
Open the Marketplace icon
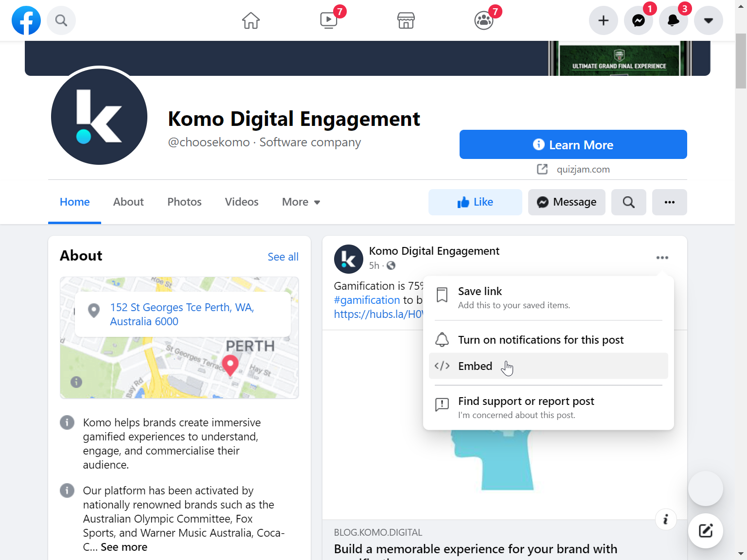coord(406,20)
